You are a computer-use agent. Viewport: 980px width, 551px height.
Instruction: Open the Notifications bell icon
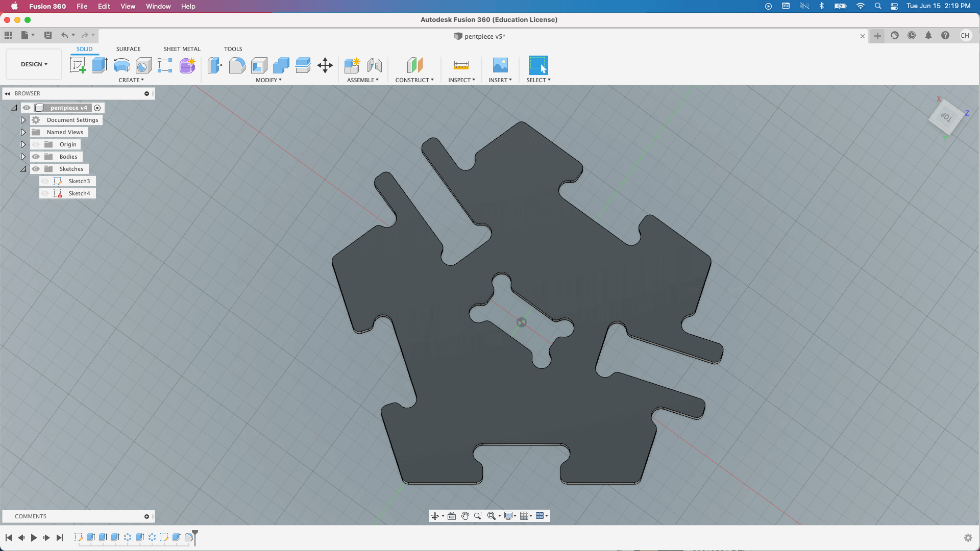(928, 35)
